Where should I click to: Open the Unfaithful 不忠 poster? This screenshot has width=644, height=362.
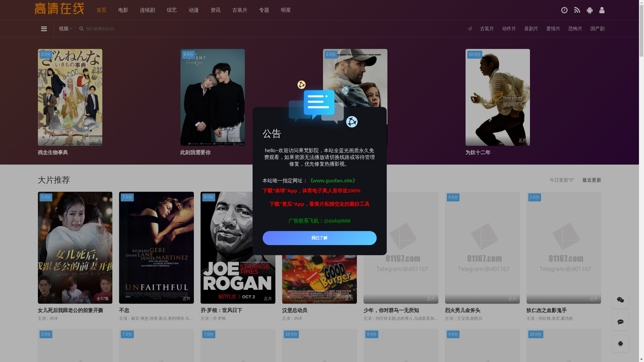pos(156,248)
